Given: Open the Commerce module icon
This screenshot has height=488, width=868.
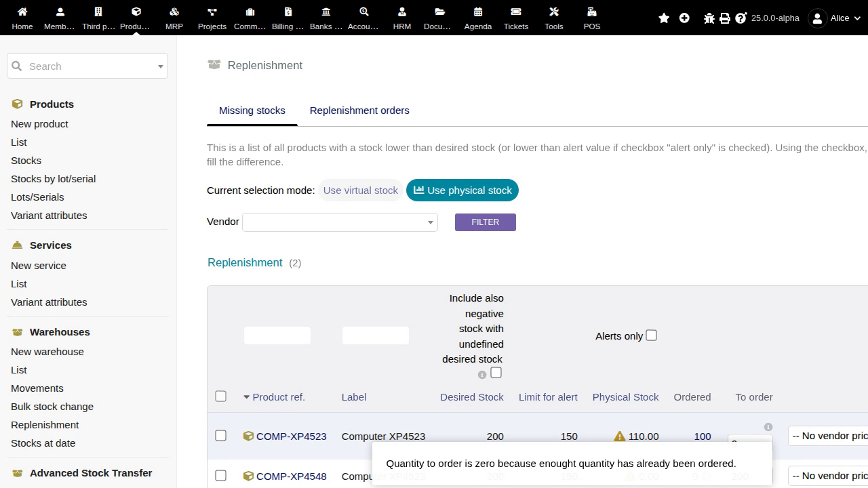Looking at the screenshot, I should pyautogui.click(x=250, y=12).
